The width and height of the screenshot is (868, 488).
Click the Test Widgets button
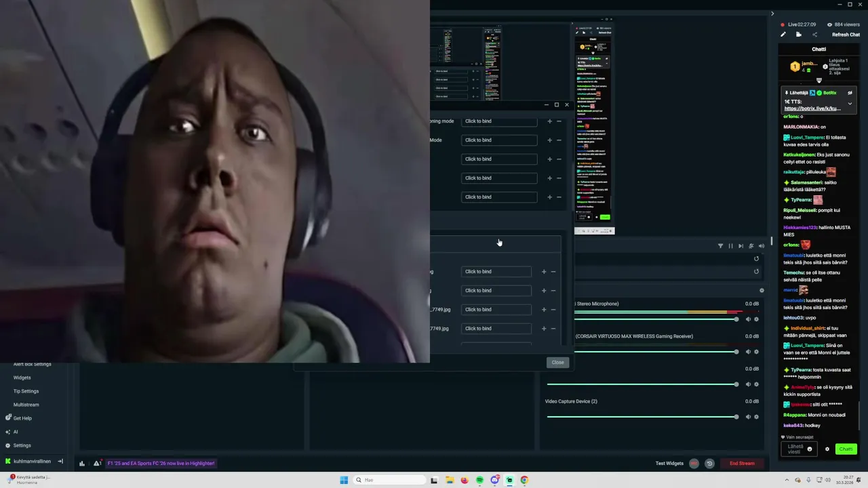point(669,464)
